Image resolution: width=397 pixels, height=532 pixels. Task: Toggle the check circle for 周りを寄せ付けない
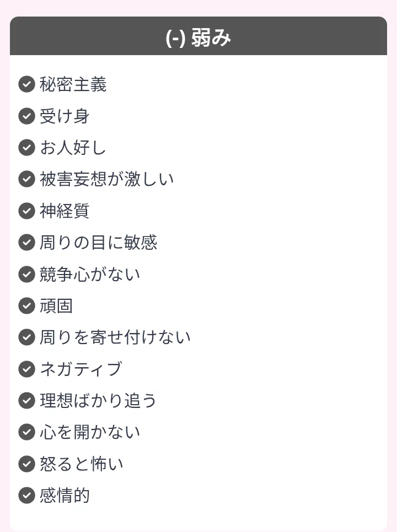27,337
